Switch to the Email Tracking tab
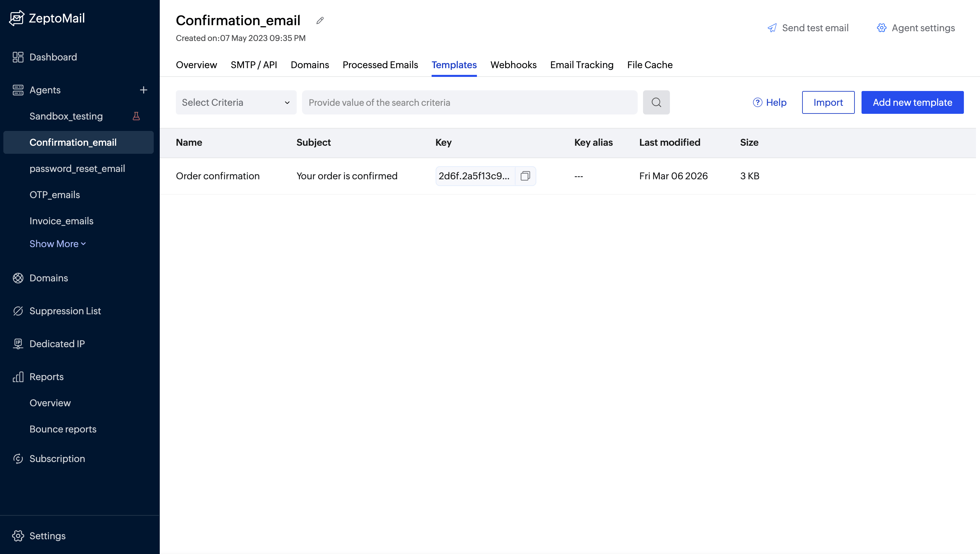 [x=581, y=65]
